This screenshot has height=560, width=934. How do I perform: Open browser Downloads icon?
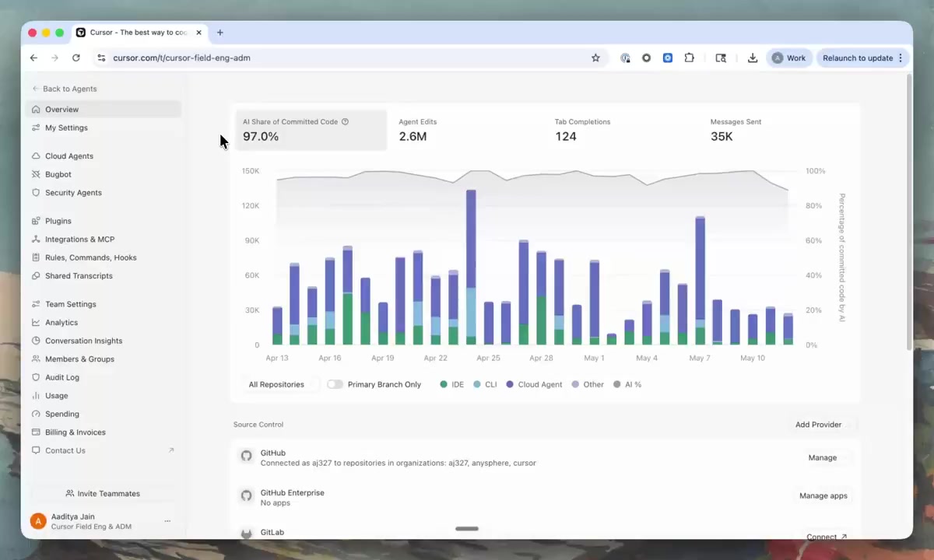pos(753,58)
